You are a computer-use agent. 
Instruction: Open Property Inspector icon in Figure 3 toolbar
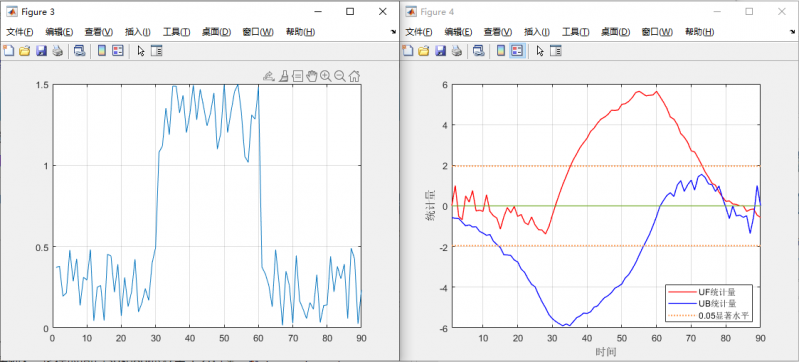[157, 50]
